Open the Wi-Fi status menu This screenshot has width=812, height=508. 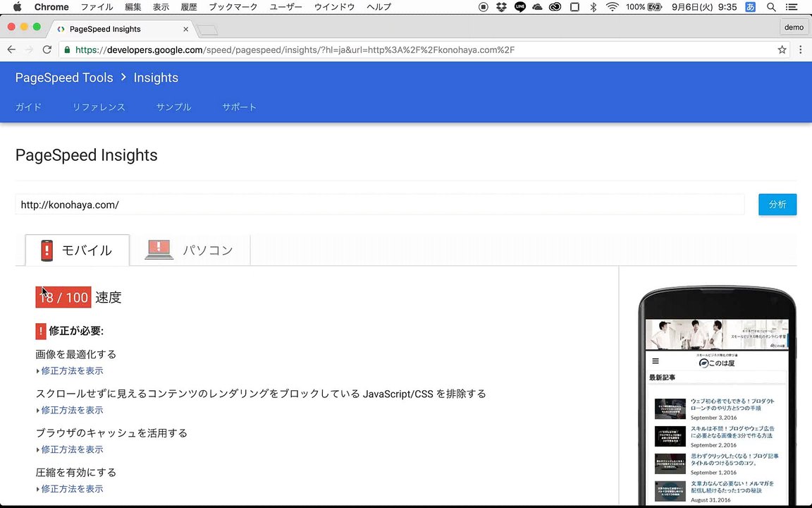coord(612,7)
